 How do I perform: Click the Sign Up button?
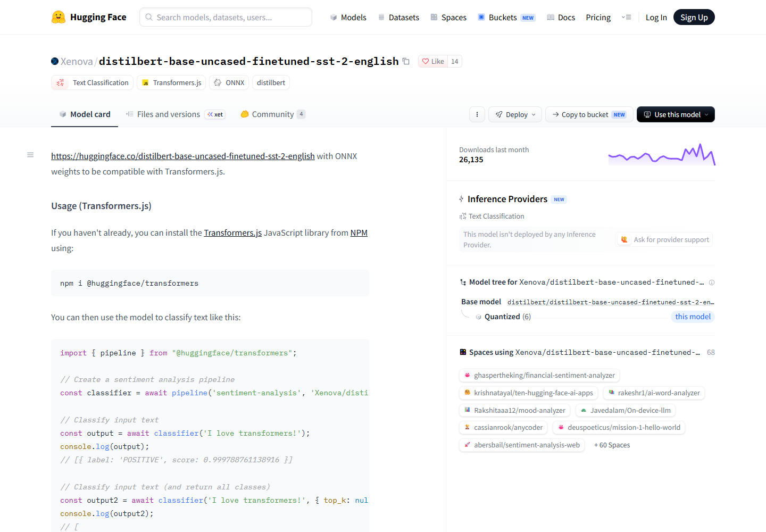694,18
